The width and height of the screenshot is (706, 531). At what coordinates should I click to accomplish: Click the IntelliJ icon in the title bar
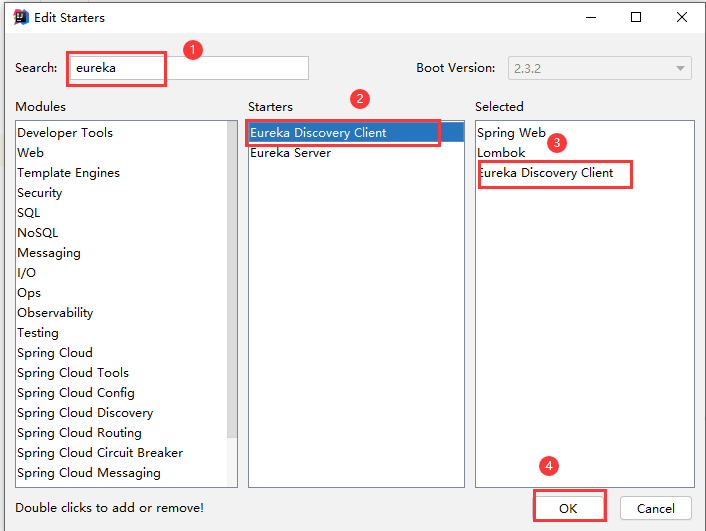coord(21,18)
